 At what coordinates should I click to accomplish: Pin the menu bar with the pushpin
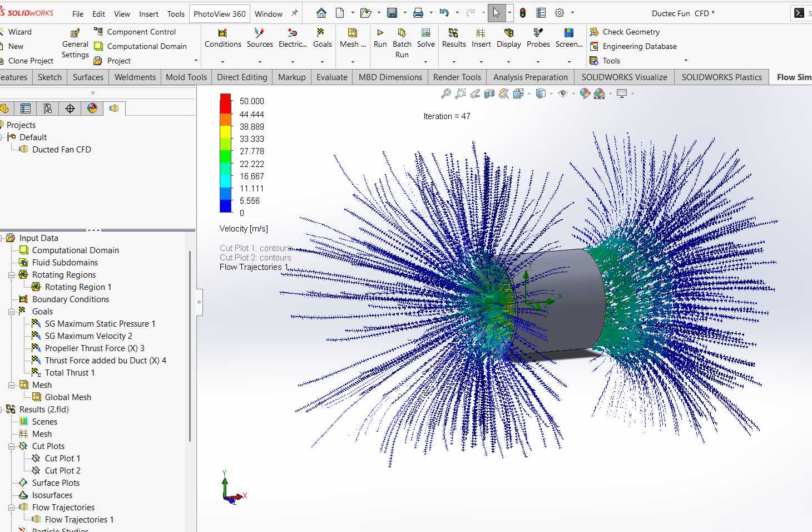pos(295,13)
